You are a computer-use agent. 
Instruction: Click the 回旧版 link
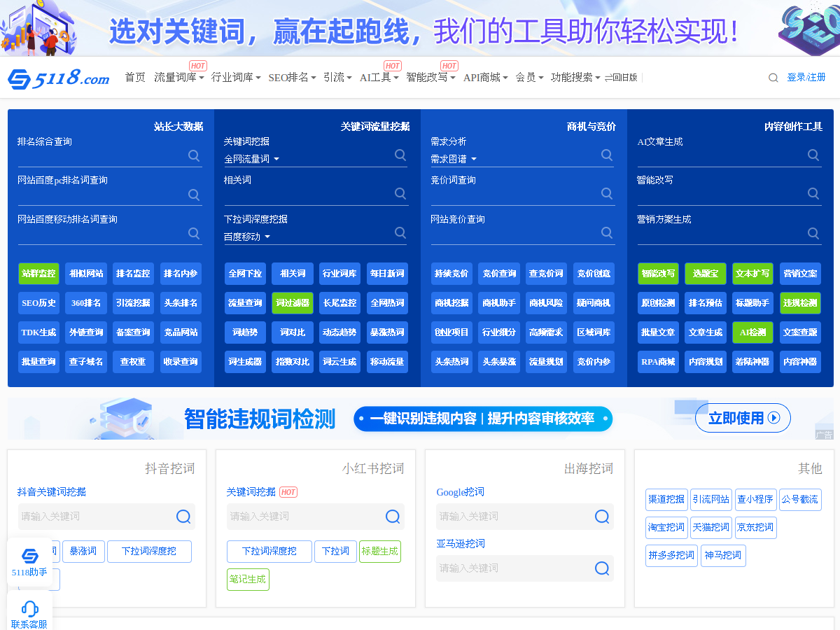click(x=621, y=78)
